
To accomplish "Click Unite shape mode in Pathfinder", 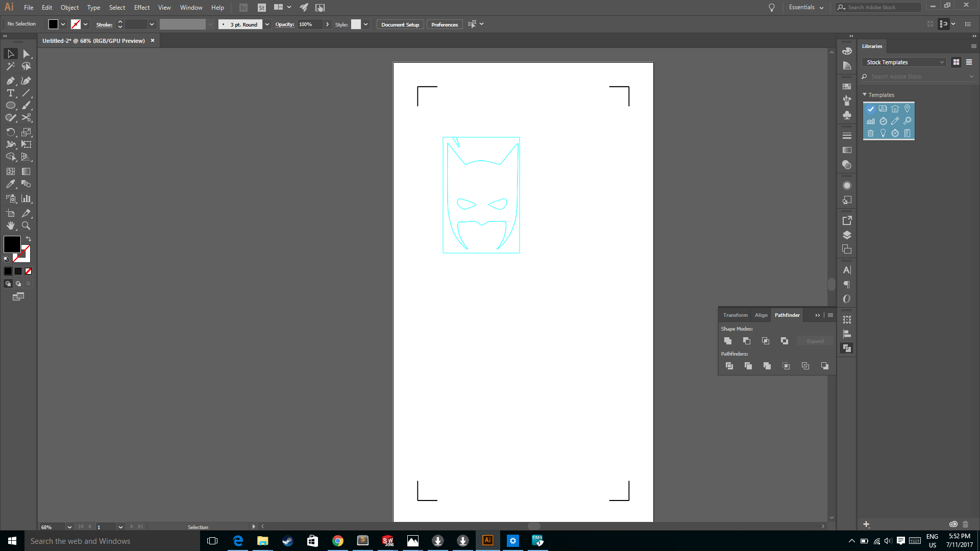I will point(728,341).
